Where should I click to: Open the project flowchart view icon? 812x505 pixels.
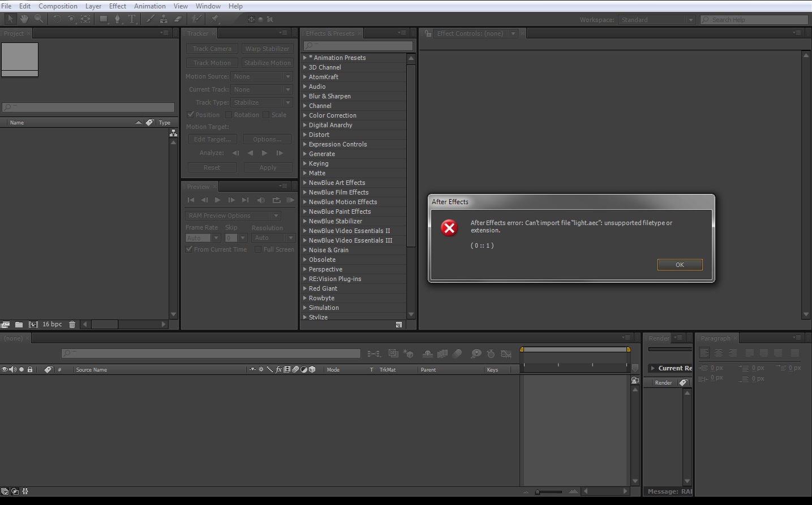[x=174, y=133]
